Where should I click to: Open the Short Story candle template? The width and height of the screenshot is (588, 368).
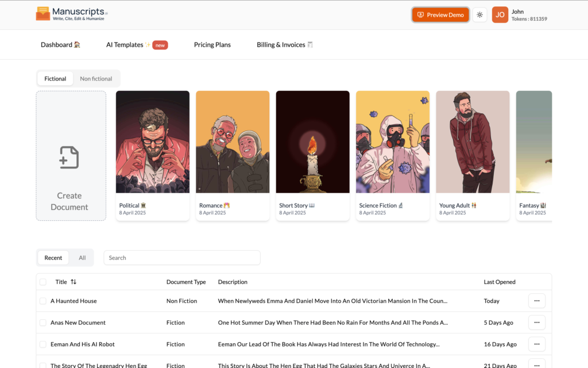[x=312, y=142]
